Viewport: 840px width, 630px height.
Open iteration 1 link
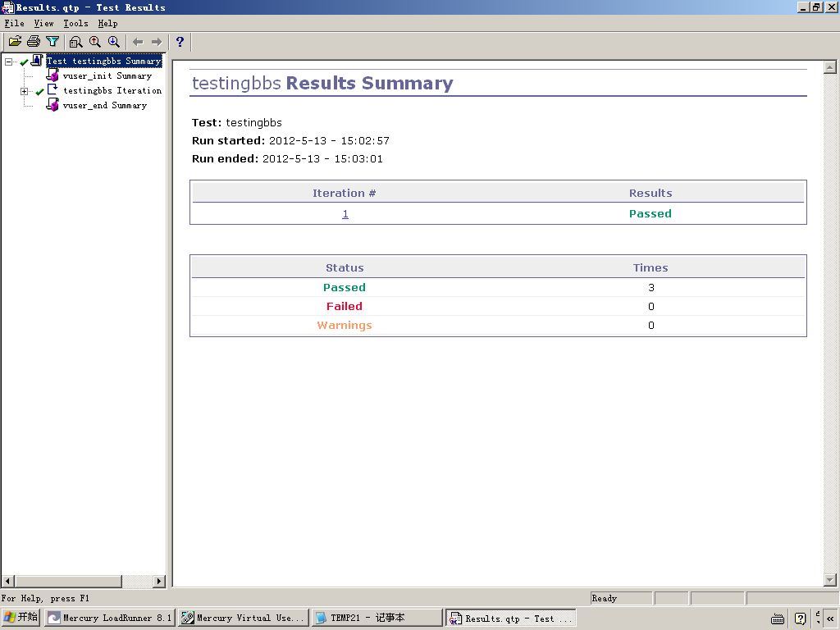[x=345, y=214]
